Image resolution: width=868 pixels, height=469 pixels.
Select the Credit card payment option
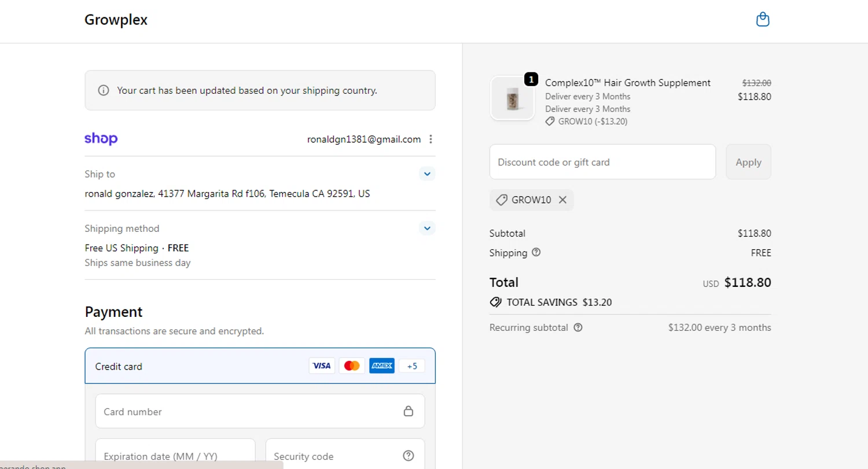260,366
